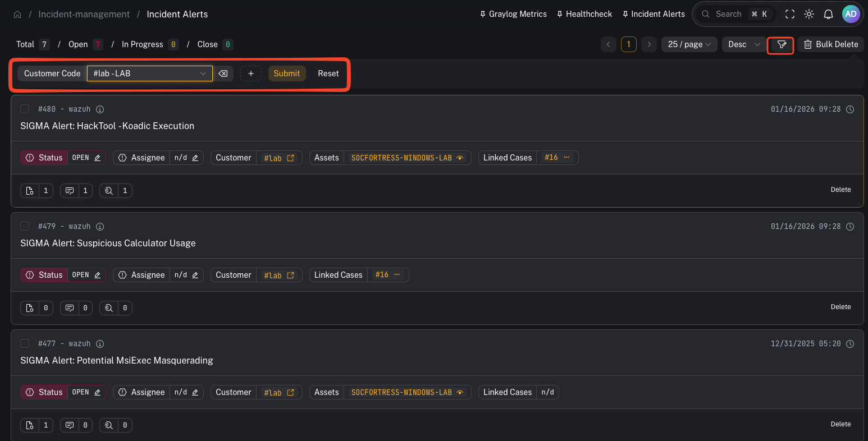This screenshot has width=868, height=441.
Task: Switch to the Open alerts tab
Action: [77, 44]
